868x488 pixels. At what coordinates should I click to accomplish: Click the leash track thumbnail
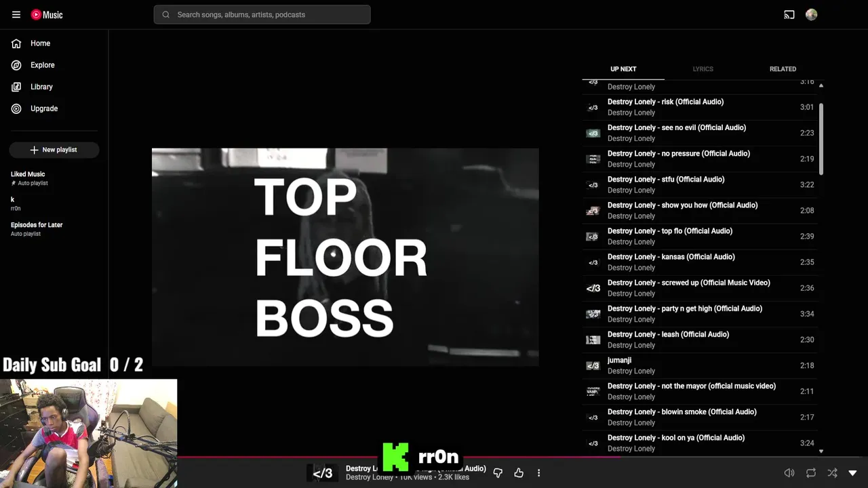click(593, 340)
